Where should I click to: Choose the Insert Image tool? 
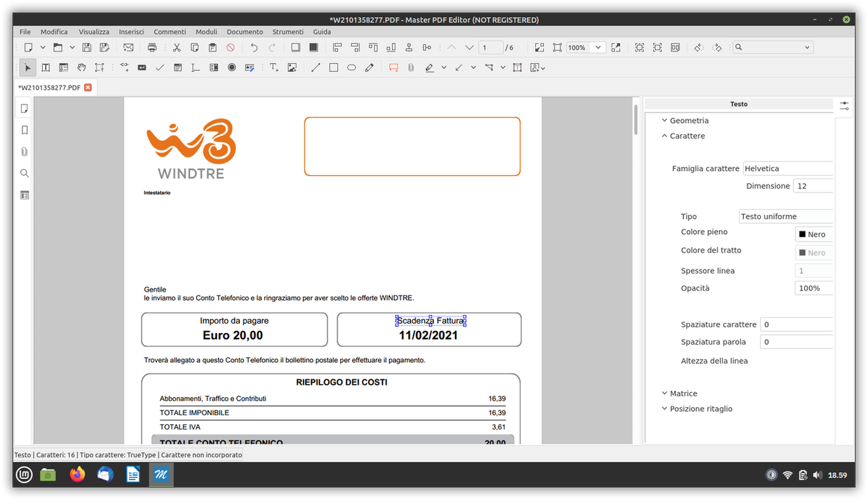pyautogui.click(x=292, y=67)
